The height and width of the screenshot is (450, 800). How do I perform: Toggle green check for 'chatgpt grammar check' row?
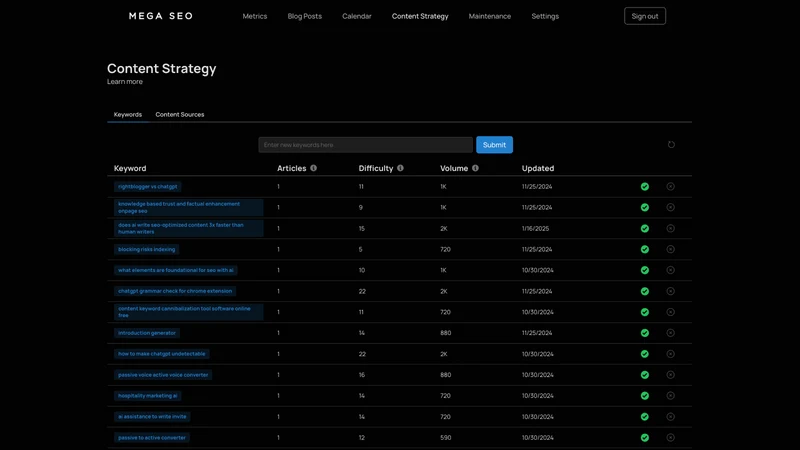point(645,291)
